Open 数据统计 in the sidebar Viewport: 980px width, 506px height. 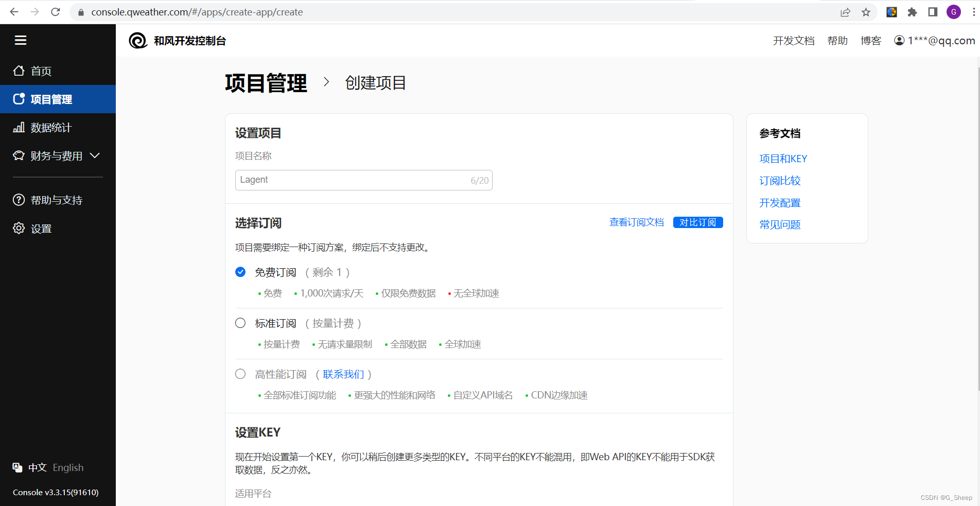tap(58, 127)
